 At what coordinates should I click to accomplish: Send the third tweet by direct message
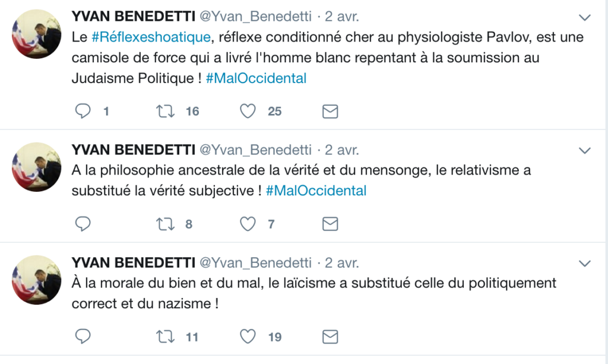(330, 337)
